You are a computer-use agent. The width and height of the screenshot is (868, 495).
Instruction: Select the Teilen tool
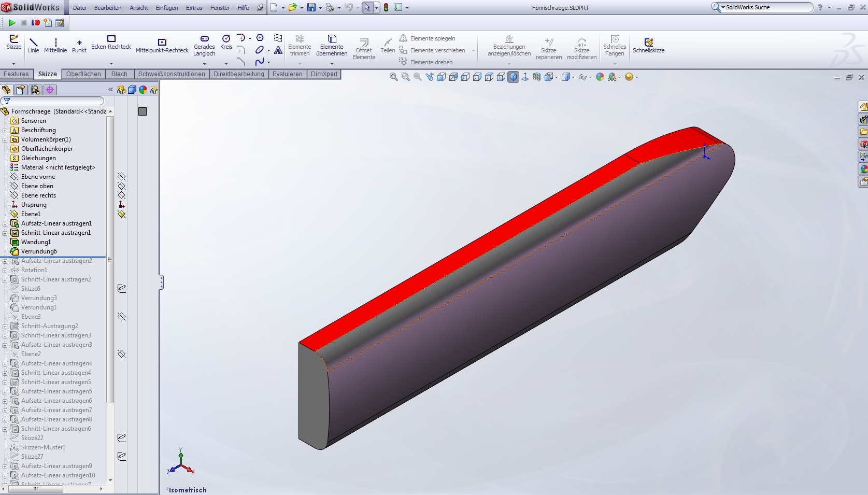point(388,46)
